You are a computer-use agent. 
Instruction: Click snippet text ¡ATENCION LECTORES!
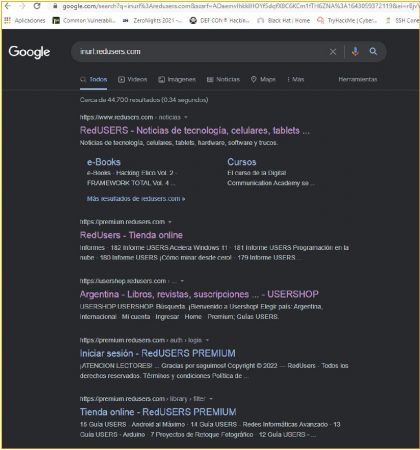(x=116, y=366)
